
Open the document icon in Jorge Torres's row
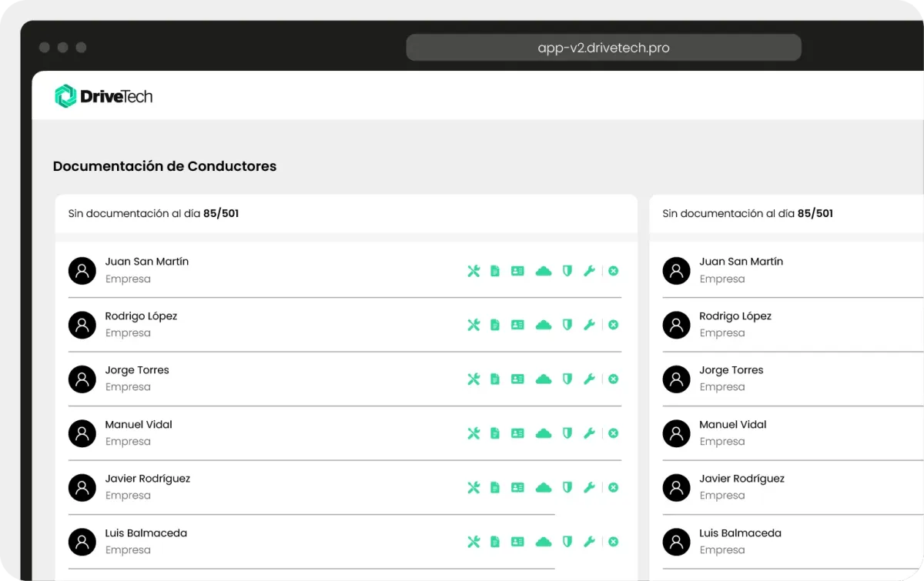click(495, 379)
